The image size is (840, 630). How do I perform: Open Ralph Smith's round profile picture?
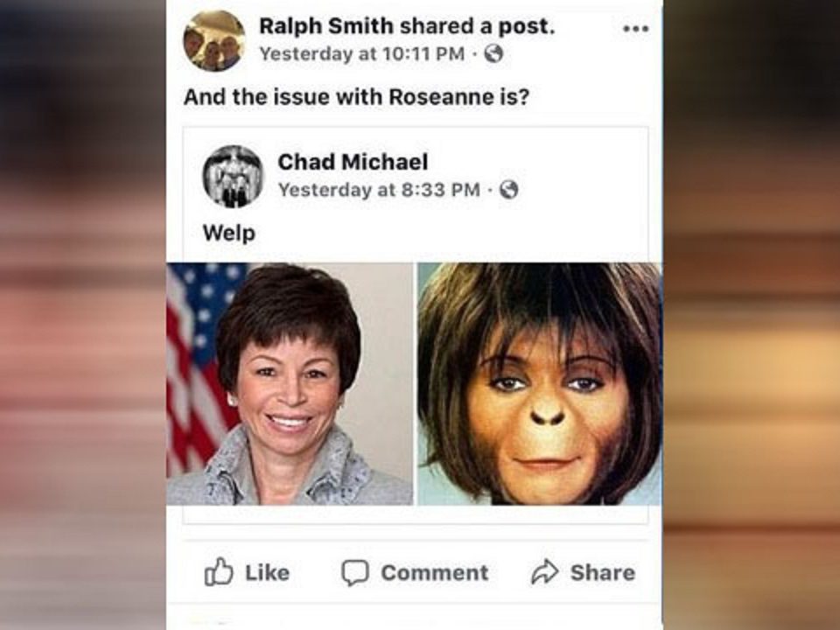point(214,41)
